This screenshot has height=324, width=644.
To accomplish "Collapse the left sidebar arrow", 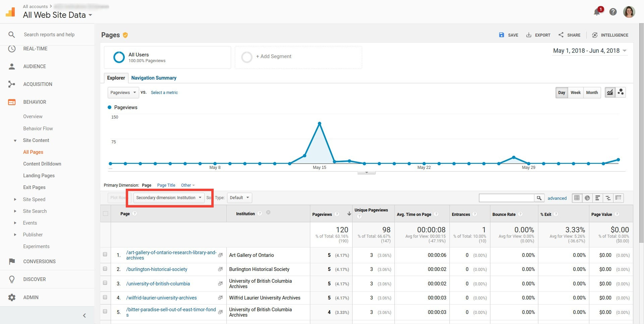I will point(84,315).
